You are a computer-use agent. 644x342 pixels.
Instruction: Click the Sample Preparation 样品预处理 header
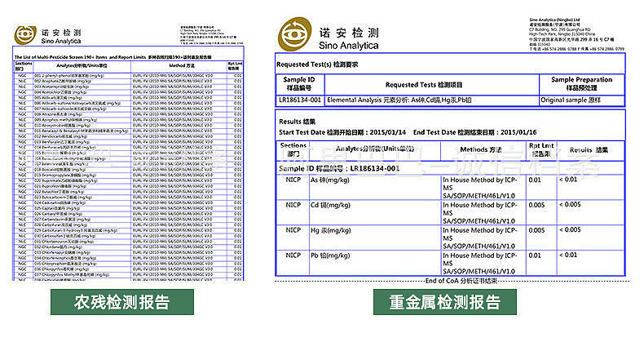click(x=580, y=83)
